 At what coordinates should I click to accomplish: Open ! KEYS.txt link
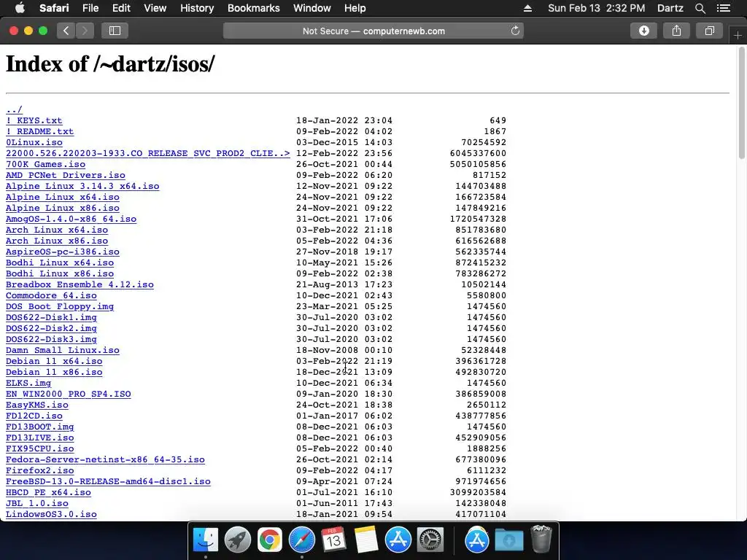tap(34, 120)
